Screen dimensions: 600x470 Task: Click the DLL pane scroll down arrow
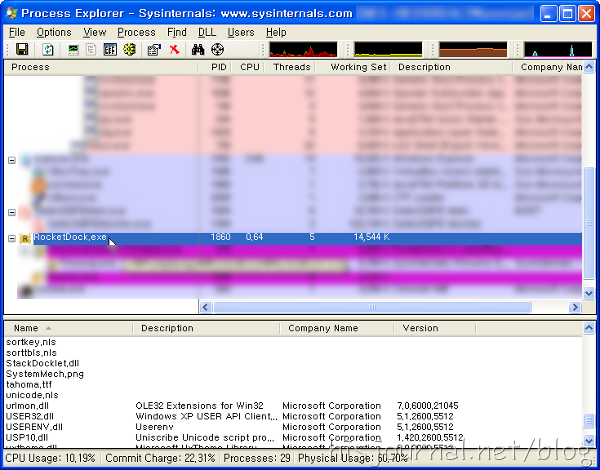[589, 439]
